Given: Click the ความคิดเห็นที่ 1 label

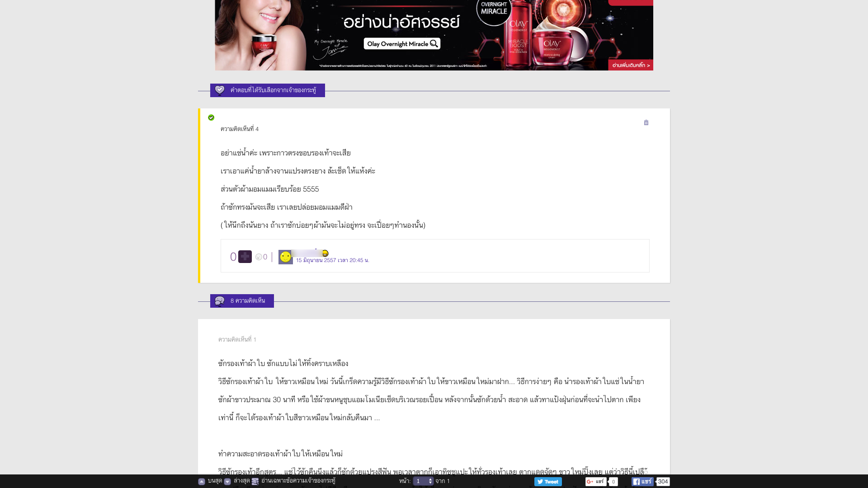Looking at the screenshot, I should [237, 340].
